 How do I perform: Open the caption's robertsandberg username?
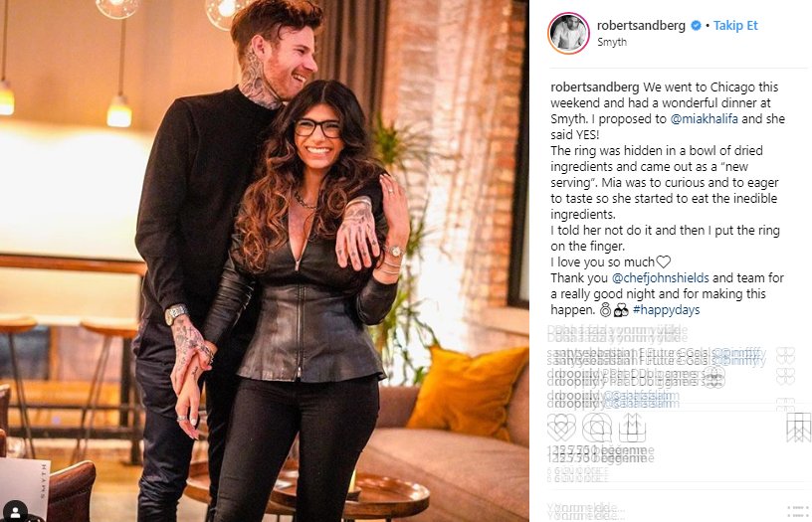pyautogui.click(x=594, y=87)
